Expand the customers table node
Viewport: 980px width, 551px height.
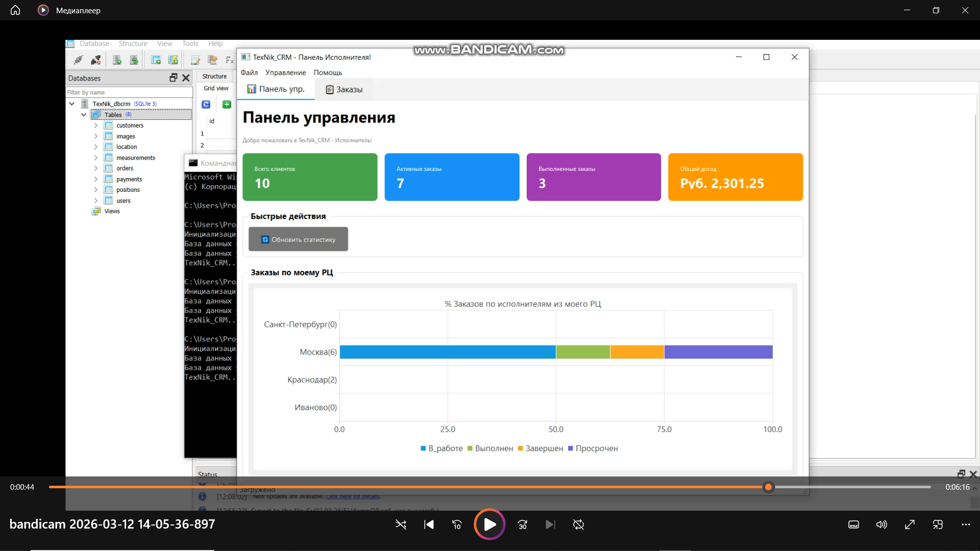(95, 126)
